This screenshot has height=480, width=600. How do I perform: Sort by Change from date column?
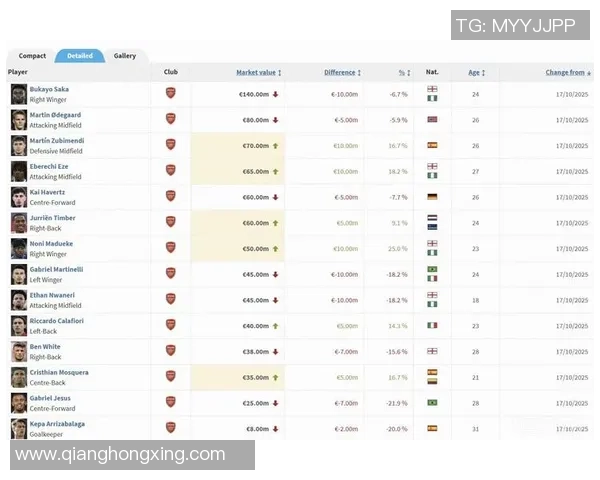click(x=567, y=72)
